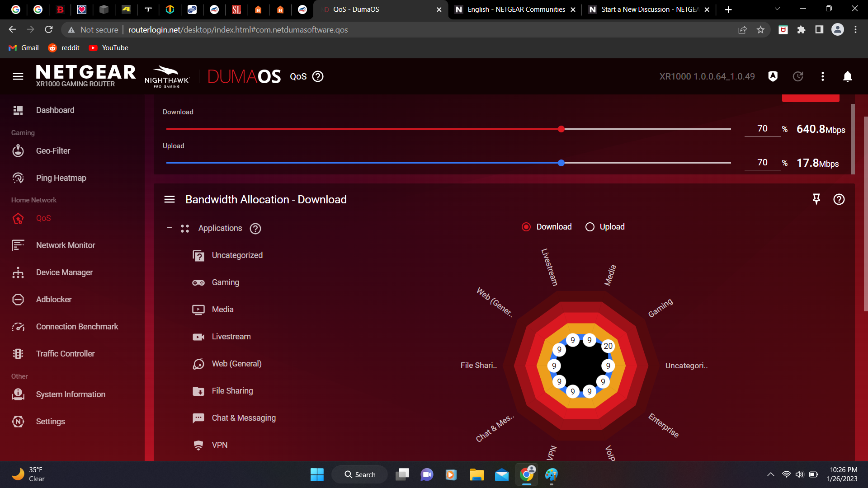The width and height of the screenshot is (868, 488).
Task: Open the main navigation hamburger menu
Action: click(x=18, y=76)
